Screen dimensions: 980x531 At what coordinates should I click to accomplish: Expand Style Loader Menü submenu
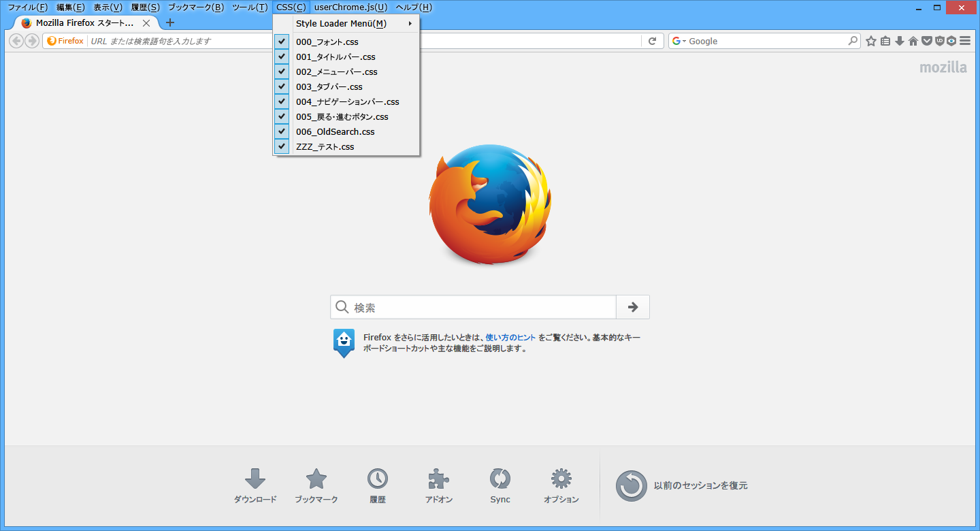pyautogui.click(x=346, y=23)
